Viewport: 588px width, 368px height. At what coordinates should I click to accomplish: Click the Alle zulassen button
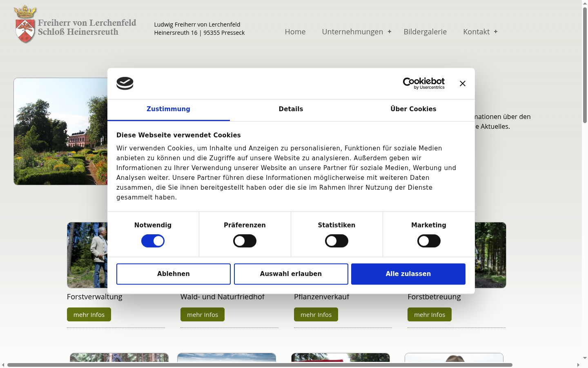[408, 274]
